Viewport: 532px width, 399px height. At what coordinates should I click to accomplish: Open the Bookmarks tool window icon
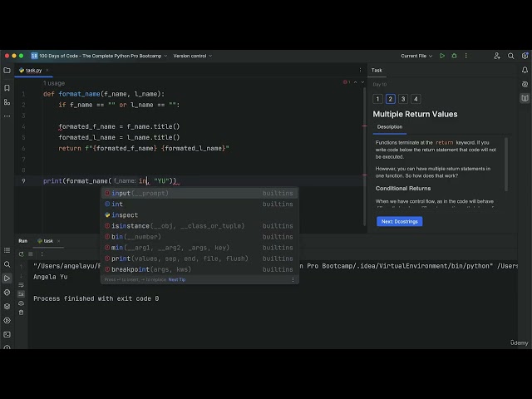[x=7, y=88]
